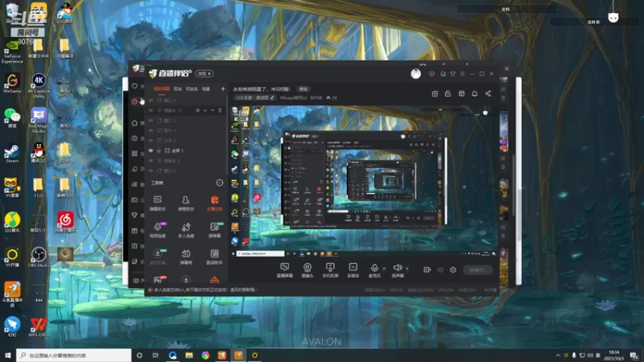Screen dimensions: 644x362
Task: Open the orange 主播任务 tool
Action: (x=214, y=203)
